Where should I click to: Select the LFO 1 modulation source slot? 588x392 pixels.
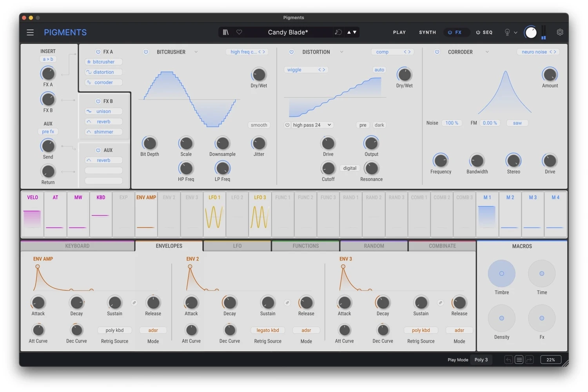214,214
